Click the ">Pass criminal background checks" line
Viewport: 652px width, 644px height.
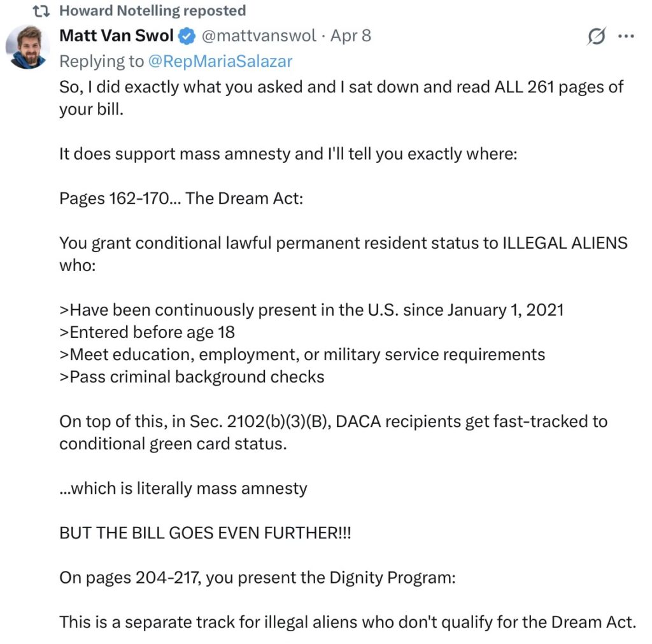pos(192,377)
